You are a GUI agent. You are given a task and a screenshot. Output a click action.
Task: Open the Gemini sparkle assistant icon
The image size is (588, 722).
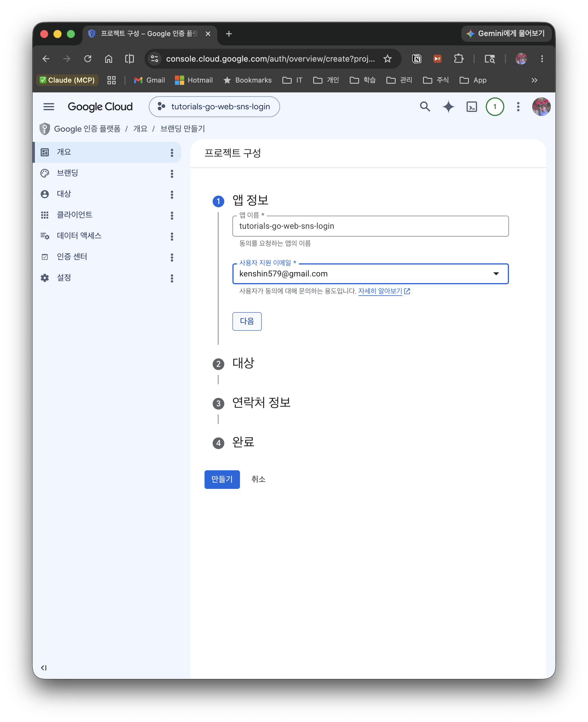coord(448,107)
